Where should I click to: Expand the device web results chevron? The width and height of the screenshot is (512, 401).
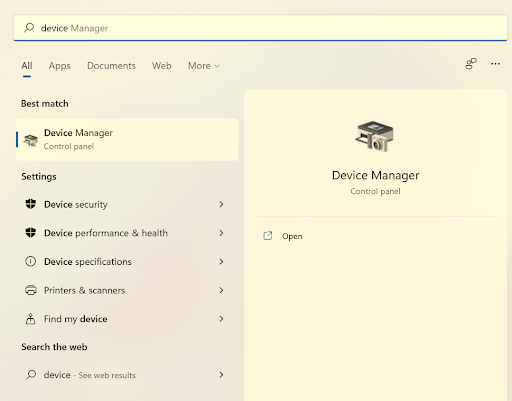tap(221, 375)
